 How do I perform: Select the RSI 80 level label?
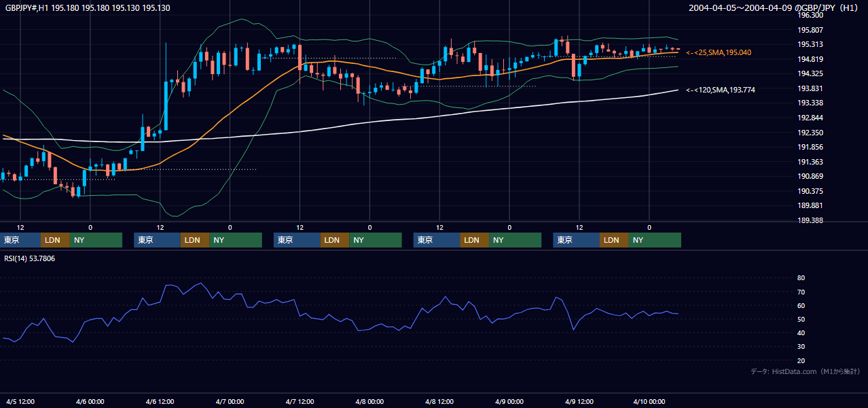coord(801,278)
